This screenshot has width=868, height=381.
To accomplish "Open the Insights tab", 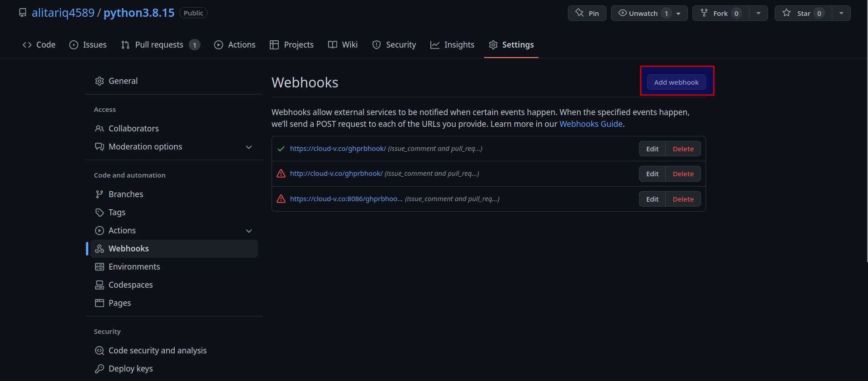I will 452,45.
